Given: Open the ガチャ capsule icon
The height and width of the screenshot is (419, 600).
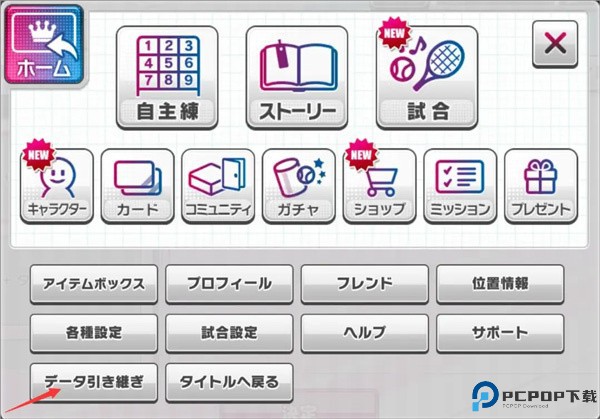Looking at the screenshot, I should point(299,186).
